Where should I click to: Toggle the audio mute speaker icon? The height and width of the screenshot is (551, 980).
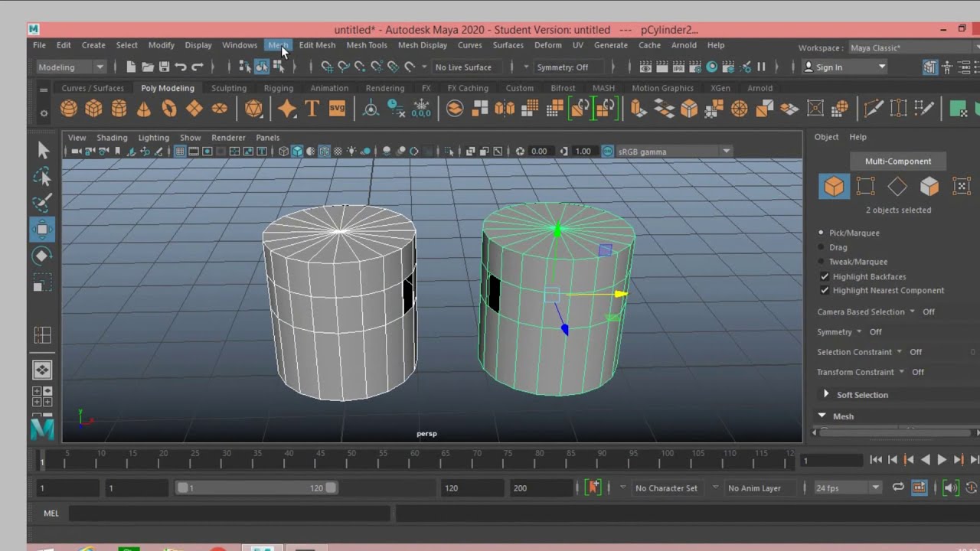point(950,487)
